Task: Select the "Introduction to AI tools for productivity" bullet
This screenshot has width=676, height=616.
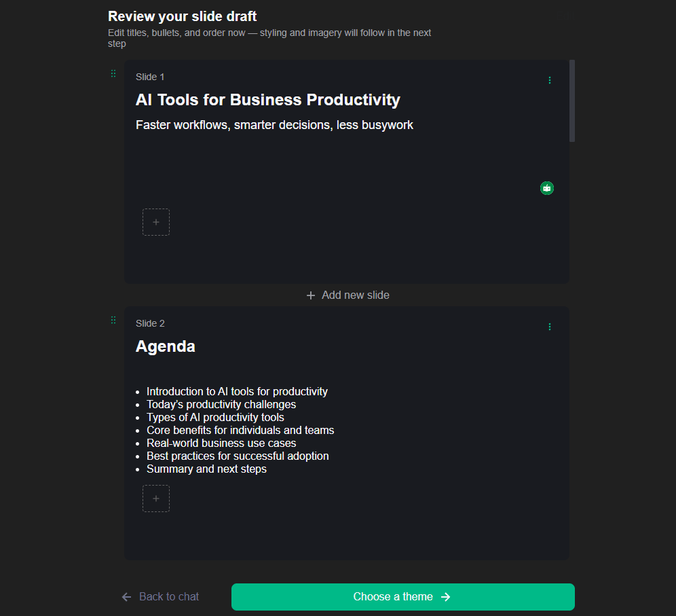Action: (x=237, y=392)
